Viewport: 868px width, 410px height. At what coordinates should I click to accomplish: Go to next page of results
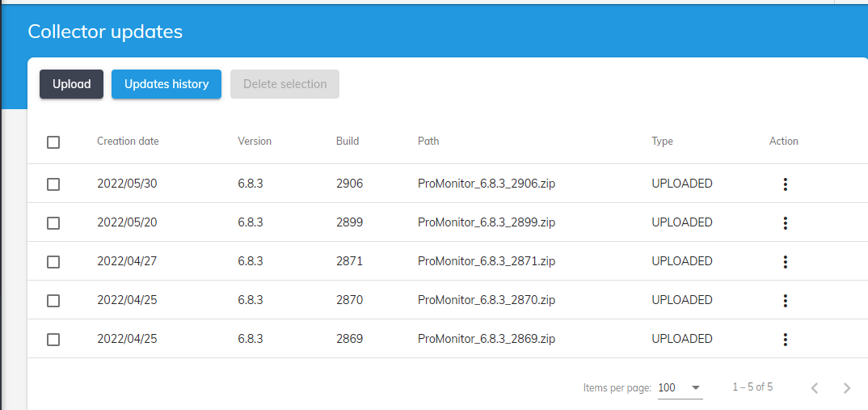846,388
